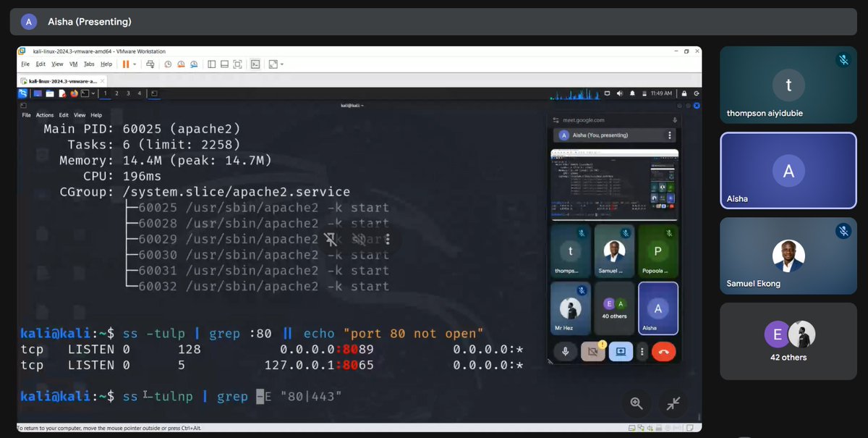868x438 pixels.
Task: Switch to Kali workspace 3
Action: tap(128, 93)
